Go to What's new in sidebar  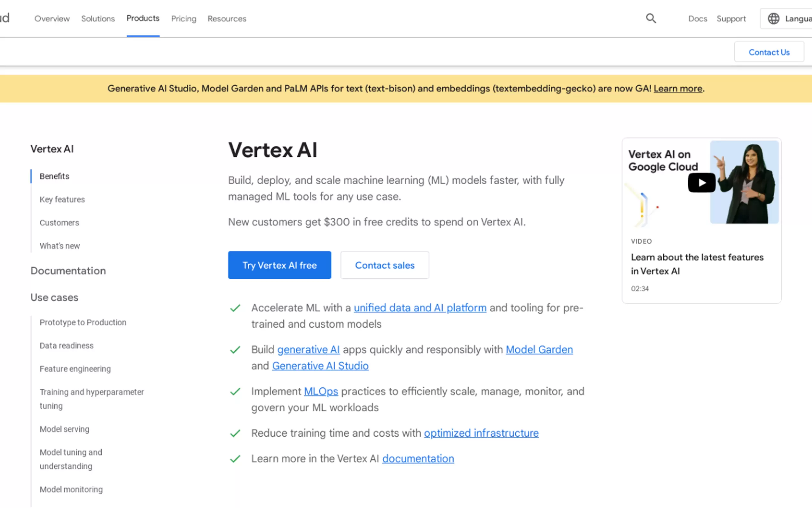[60, 246]
